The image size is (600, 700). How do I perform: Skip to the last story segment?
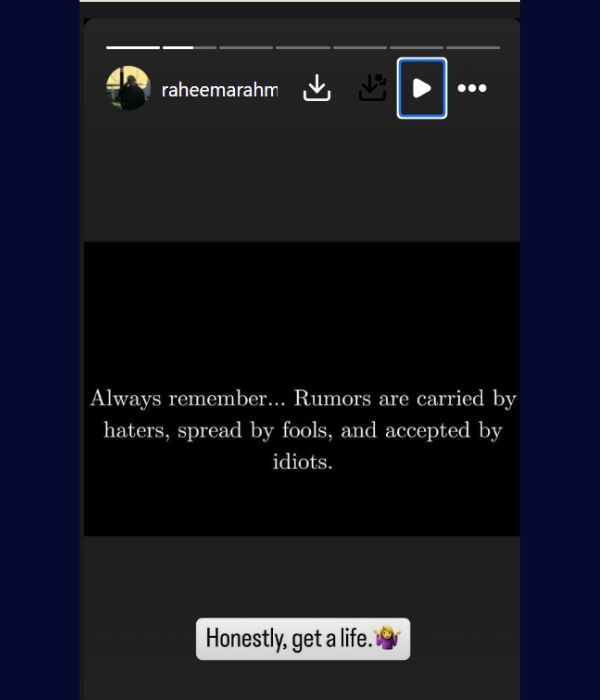473,47
